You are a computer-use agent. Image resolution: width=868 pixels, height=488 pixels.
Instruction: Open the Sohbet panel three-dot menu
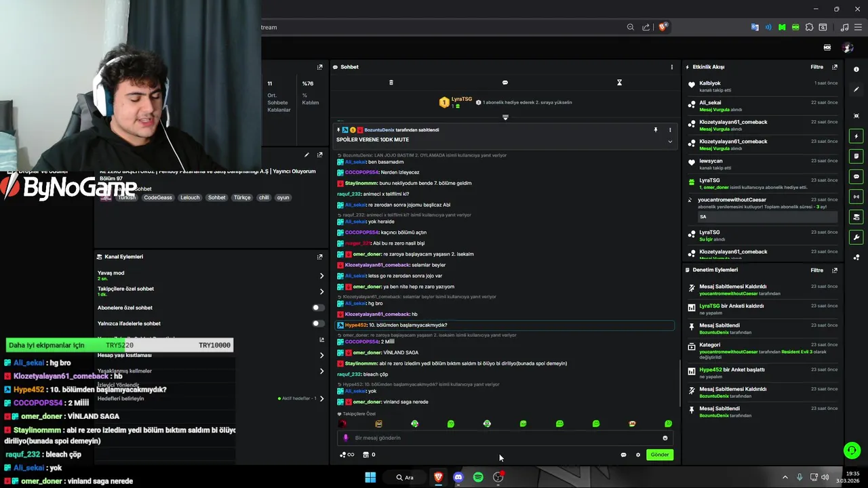click(672, 67)
